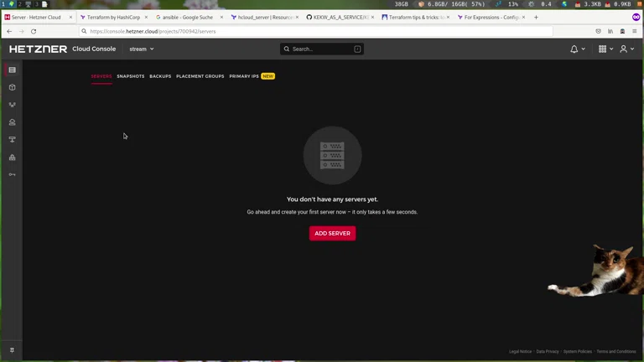
Task: Close the Server - Hetzner Cloud tab
Action: tap(70, 18)
